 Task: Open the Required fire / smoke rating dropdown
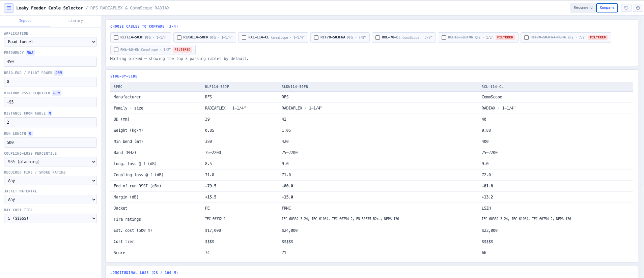pyautogui.click(x=50, y=181)
